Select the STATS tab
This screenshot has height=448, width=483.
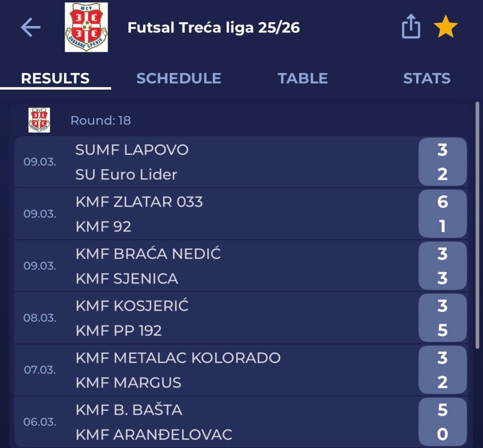click(x=426, y=78)
